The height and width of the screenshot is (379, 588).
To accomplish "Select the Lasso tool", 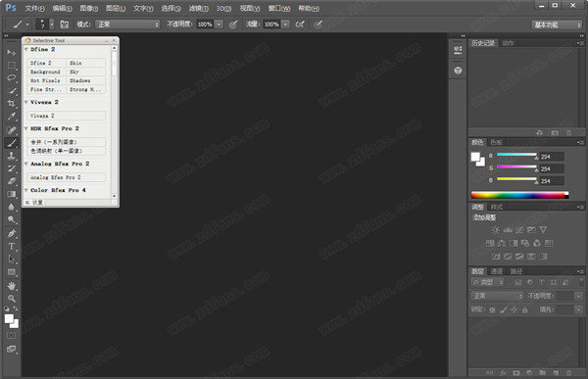I will [x=12, y=78].
